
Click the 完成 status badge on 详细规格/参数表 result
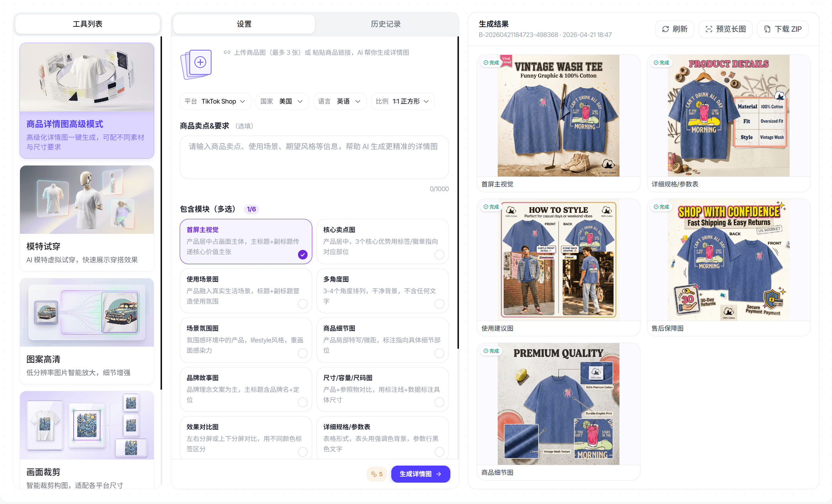[661, 63]
